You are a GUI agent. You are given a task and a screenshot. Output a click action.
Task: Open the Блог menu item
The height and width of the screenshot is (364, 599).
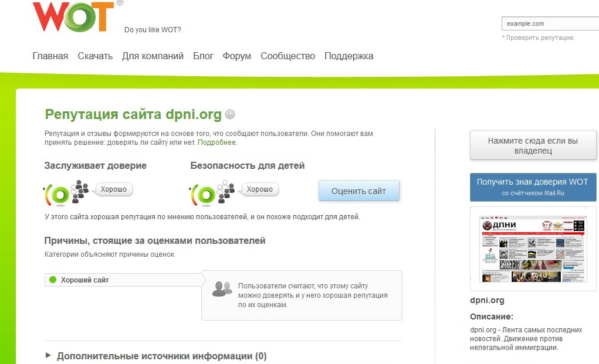[x=203, y=56]
